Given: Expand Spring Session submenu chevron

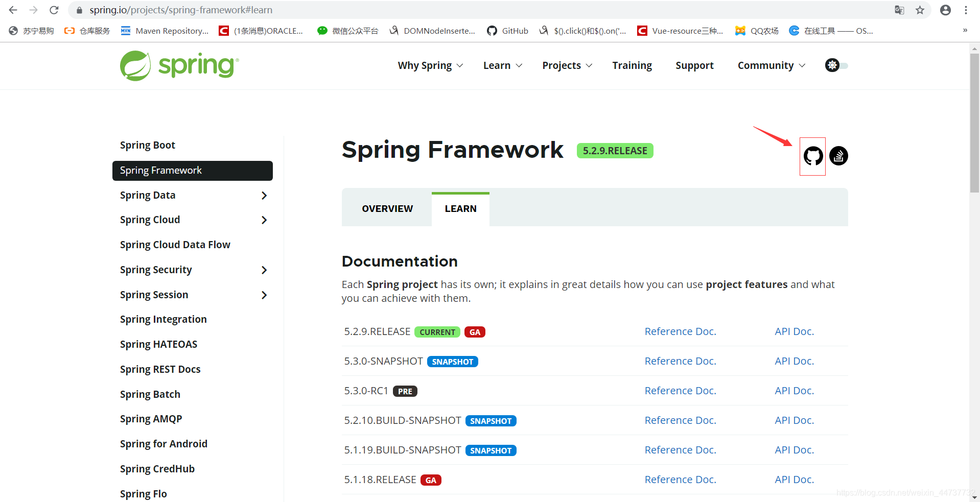Looking at the screenshot, I should (264, 295).
